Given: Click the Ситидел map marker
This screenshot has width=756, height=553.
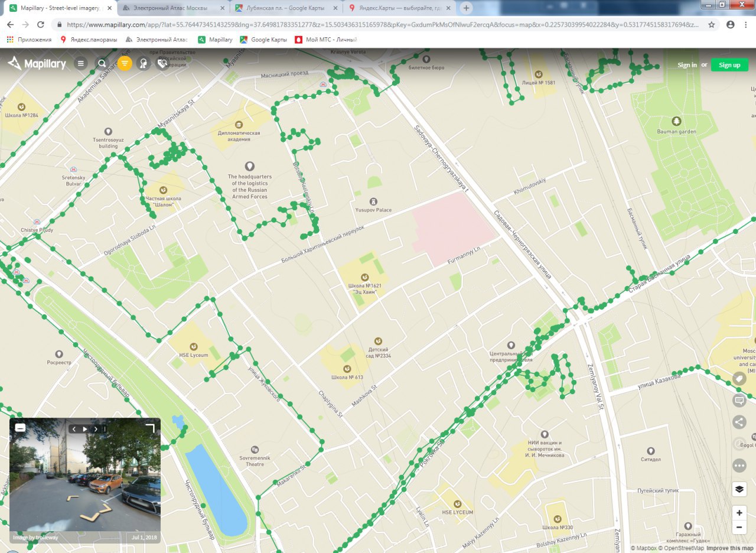Looking at the screenshot, I should [650, 451].
